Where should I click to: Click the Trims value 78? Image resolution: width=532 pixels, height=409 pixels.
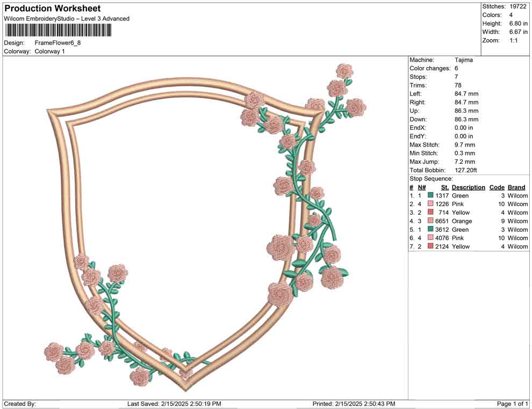click(458, 85)
